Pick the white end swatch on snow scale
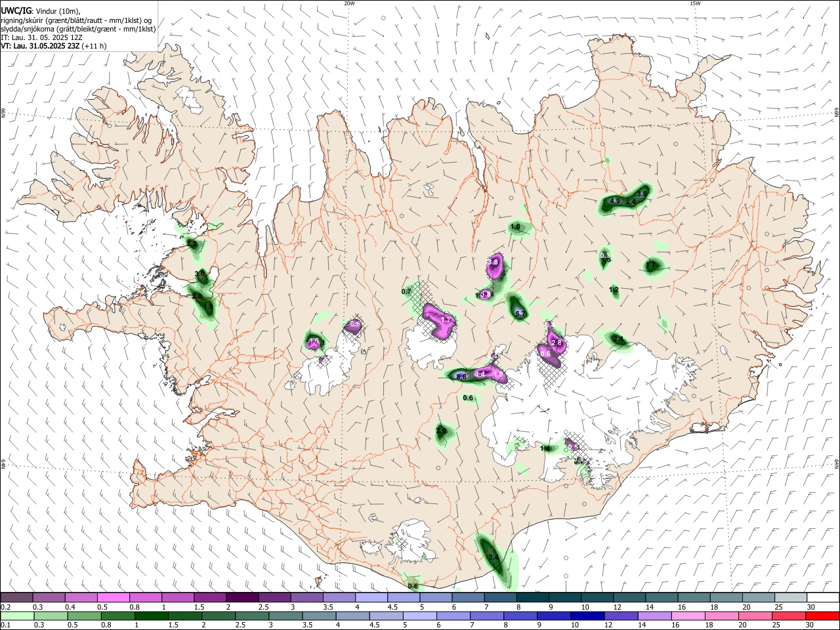Viewport: 840px width, 630px height. (822, 597)
